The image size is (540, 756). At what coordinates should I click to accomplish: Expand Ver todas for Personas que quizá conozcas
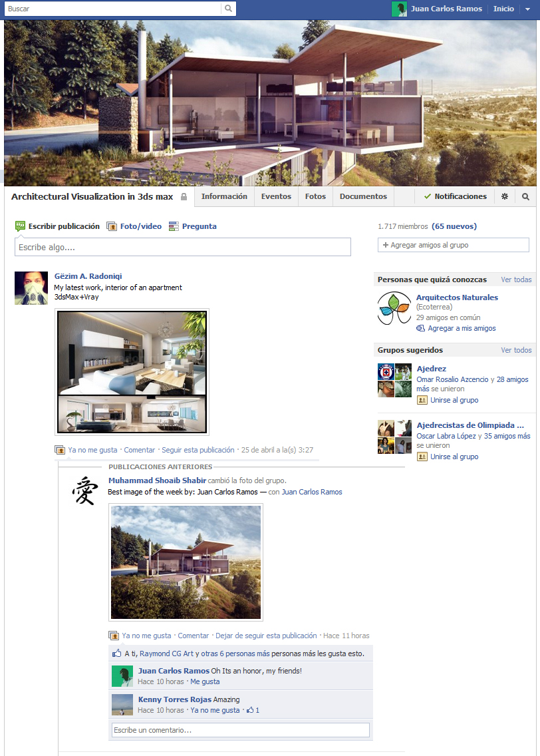pos(516,280)
